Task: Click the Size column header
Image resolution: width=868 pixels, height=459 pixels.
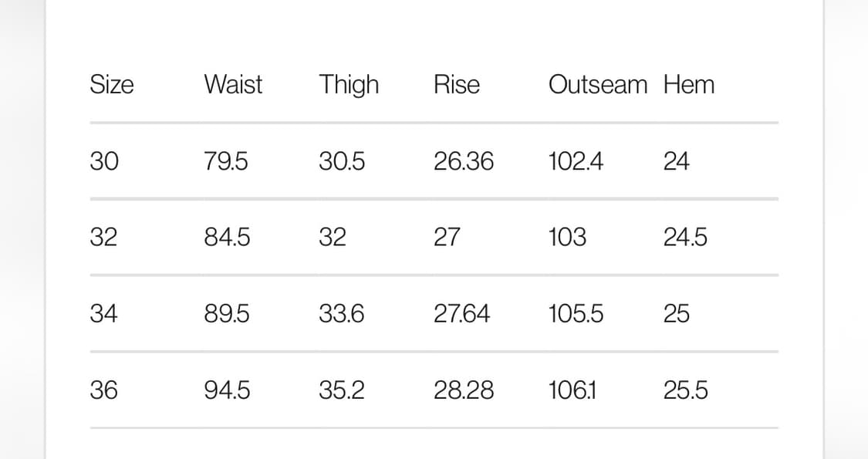Action: [112, 85]
